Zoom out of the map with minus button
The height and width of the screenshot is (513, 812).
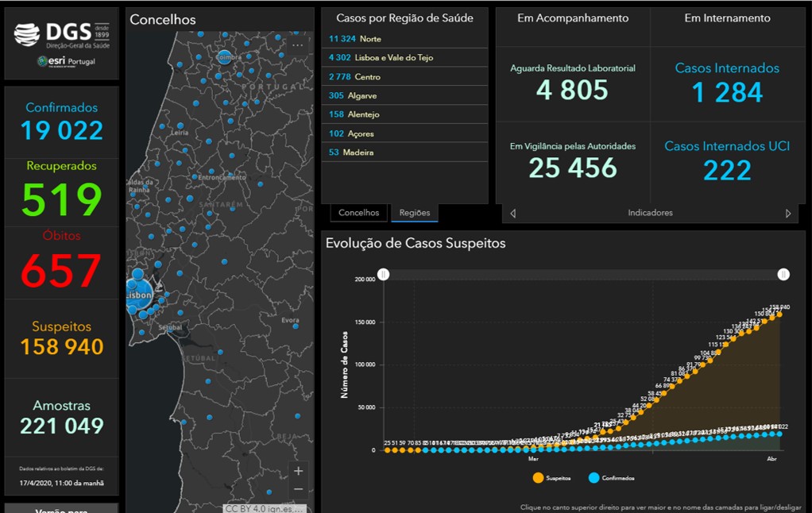[x=299, y=489]
